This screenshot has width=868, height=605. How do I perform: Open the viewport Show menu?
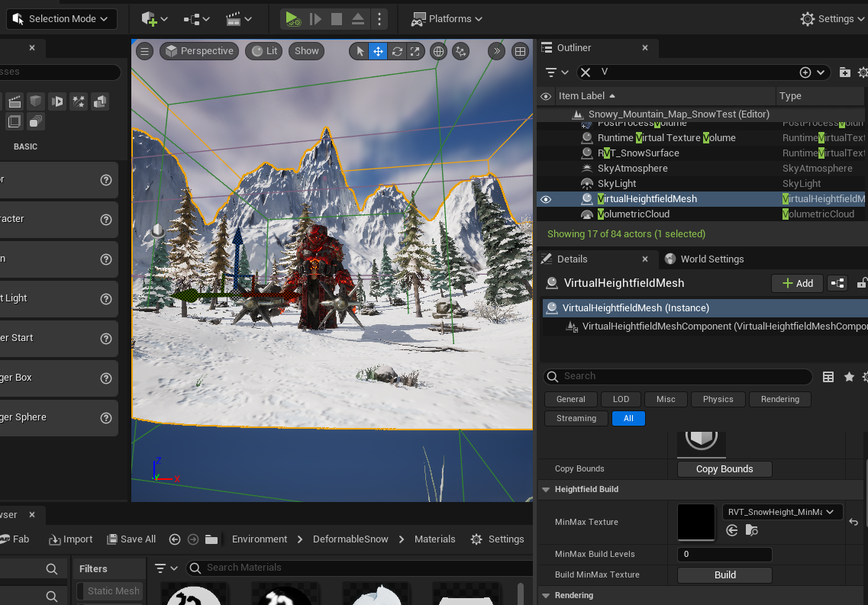[306, 51]
